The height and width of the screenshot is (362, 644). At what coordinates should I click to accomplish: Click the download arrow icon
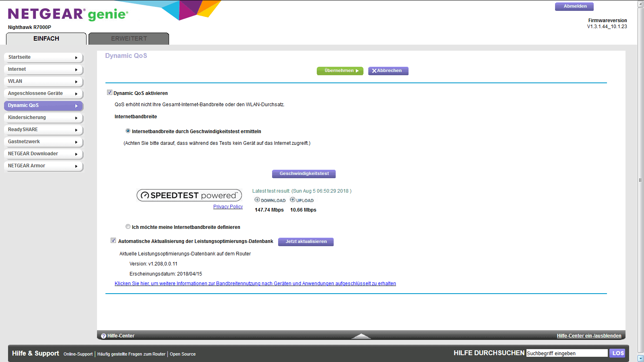(257, 200)
